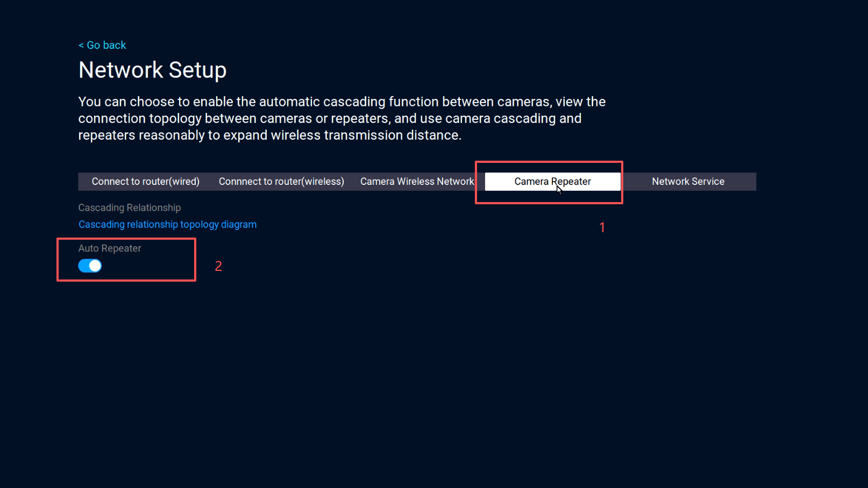Open Cascading relationship topology diagram link
Image resolution: width=868 pixels, height=488 pixels.
[167, 225]
